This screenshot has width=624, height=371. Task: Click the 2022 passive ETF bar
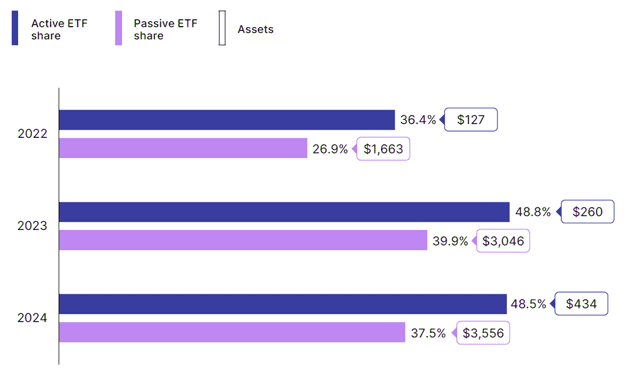pos(183,148)
